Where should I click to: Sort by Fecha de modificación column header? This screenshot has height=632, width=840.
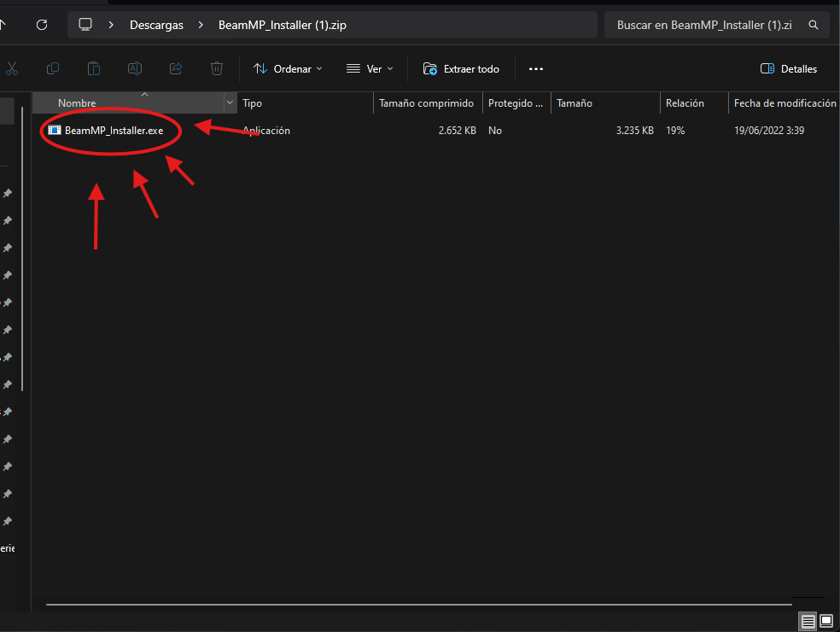(x=785, y=103)
